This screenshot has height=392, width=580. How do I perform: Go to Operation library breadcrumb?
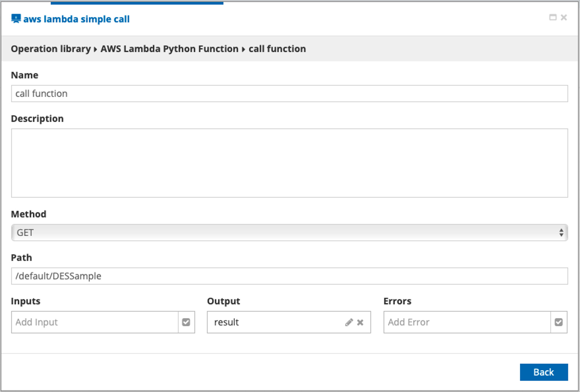(x=51, y=49)
